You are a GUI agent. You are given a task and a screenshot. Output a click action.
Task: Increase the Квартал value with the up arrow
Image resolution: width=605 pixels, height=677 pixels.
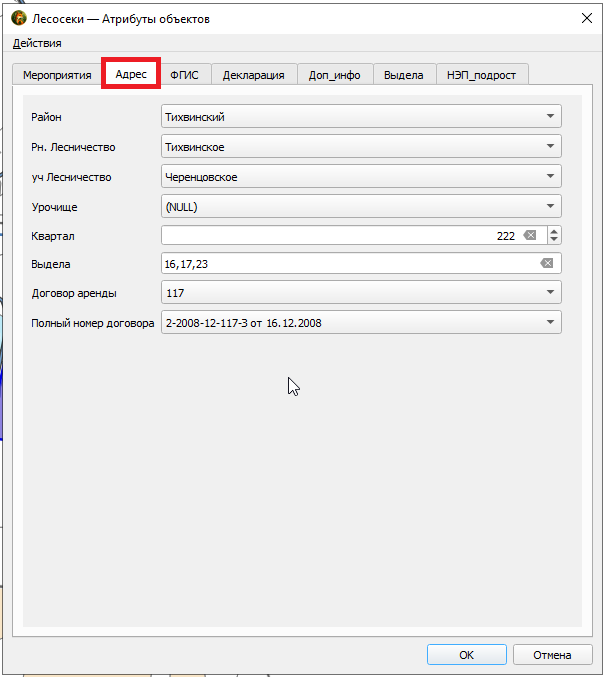click(x=554, y=231)
